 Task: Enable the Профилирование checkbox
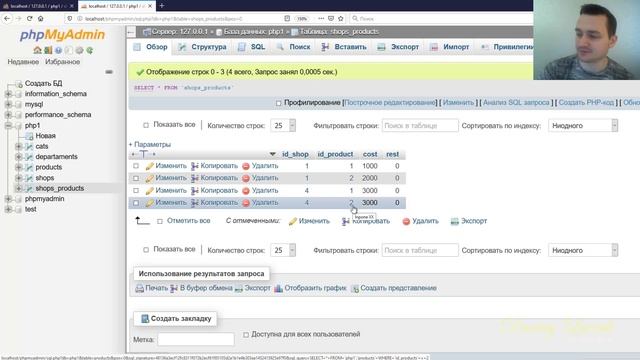[278, 103]
